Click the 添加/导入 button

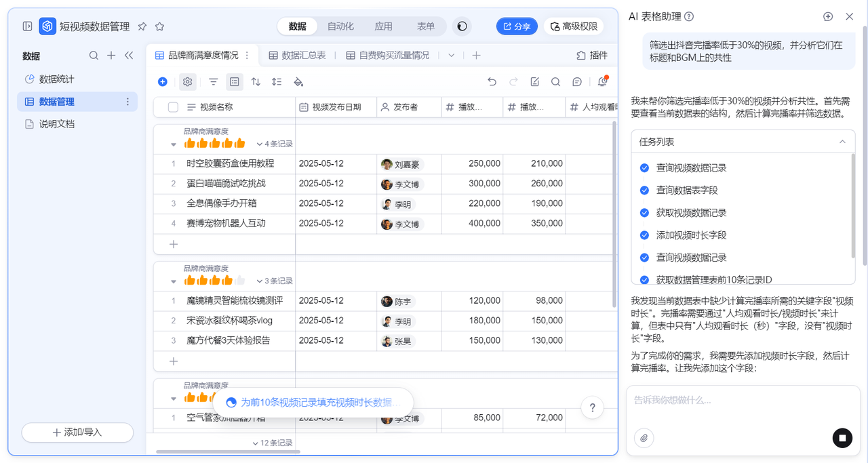pos(77,432)
